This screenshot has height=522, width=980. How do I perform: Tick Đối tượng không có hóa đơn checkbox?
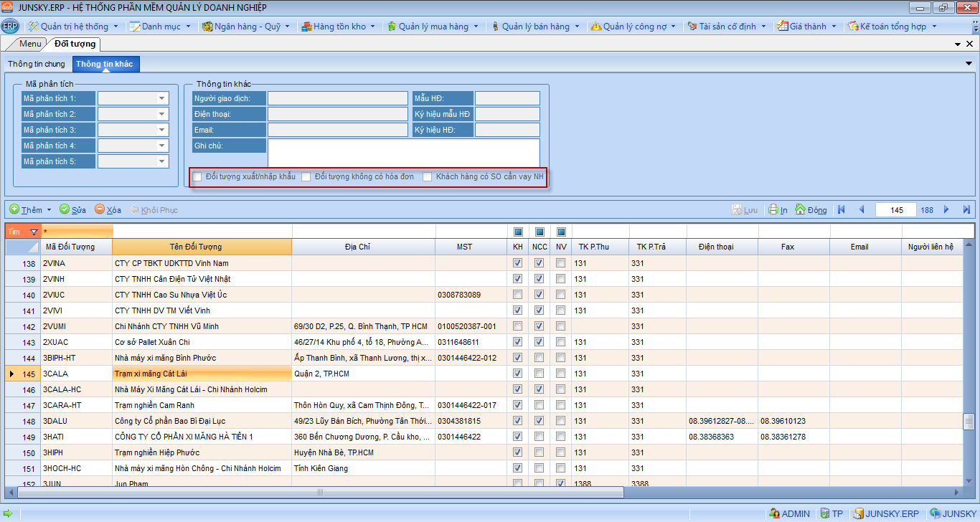[306, 176]
